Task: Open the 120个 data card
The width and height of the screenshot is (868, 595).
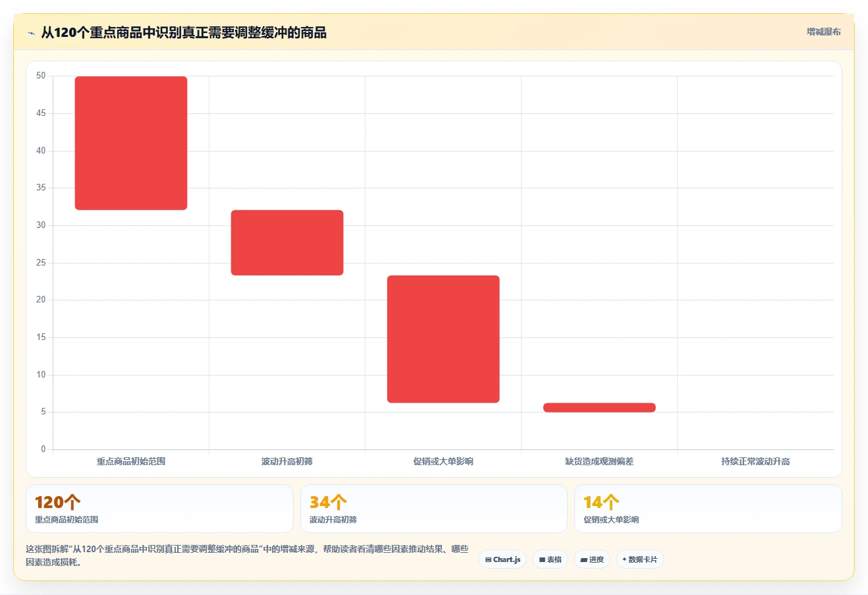Action: [159, 509]
